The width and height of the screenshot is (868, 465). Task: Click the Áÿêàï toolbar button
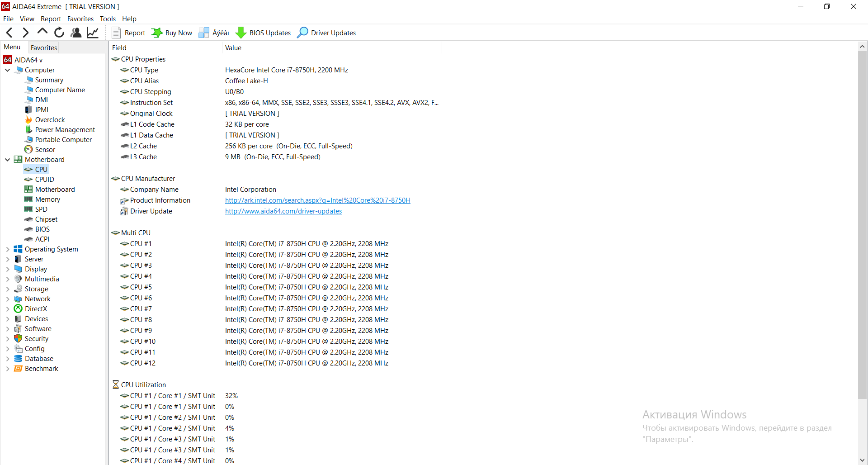pyautogui.click(x=214, y=33)
